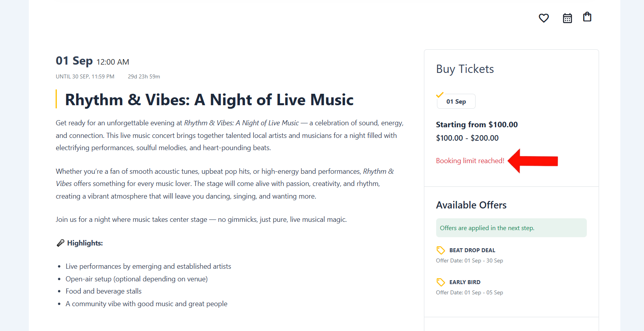644x331 pixels.
Task: Click the event title Rhythm & Vibes
Action: 209,100
